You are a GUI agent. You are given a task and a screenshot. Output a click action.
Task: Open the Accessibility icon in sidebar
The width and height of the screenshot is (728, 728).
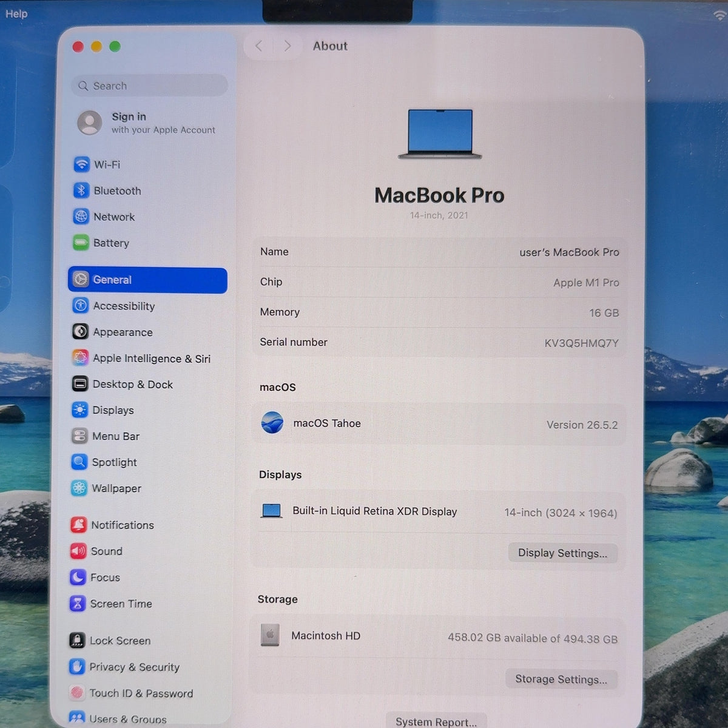tap(80, 306)
